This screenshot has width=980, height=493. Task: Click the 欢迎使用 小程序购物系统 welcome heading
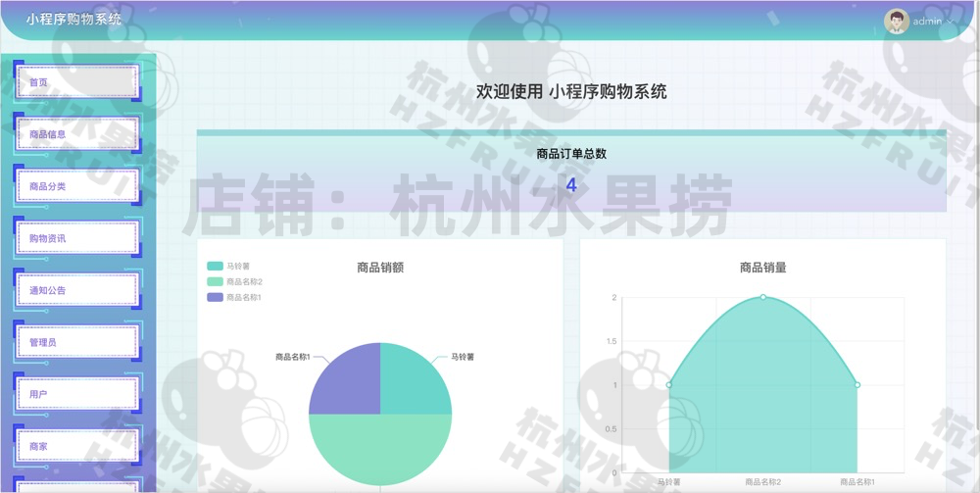pyautogui.click(x=571, y=92)
